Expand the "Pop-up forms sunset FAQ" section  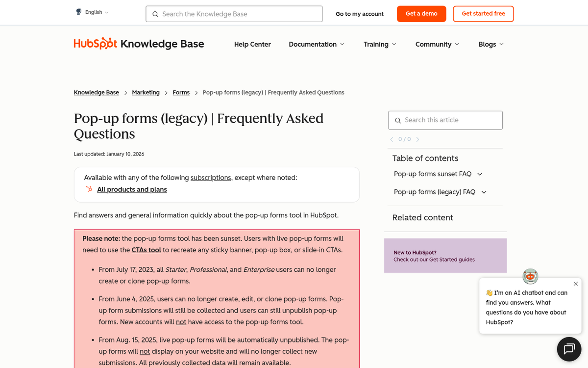480,174
